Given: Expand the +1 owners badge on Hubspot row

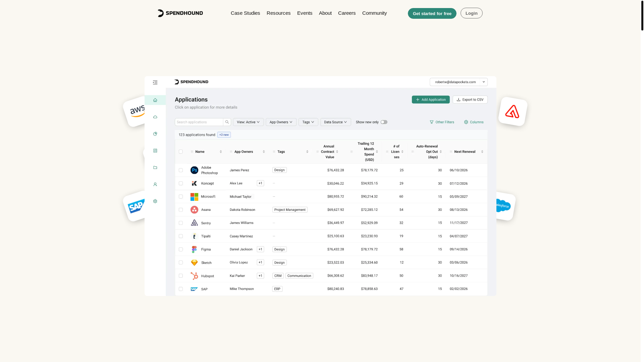Looking at the screenshot, I should pos(260,276).
